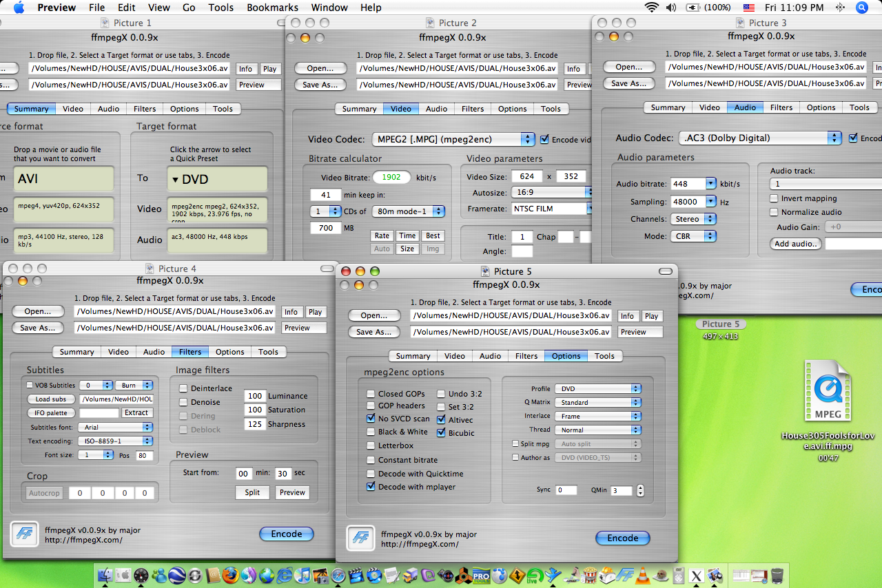882x588 pixels.
Task: Toggle the Letterbox checkbox
Action: coord(371,445)
